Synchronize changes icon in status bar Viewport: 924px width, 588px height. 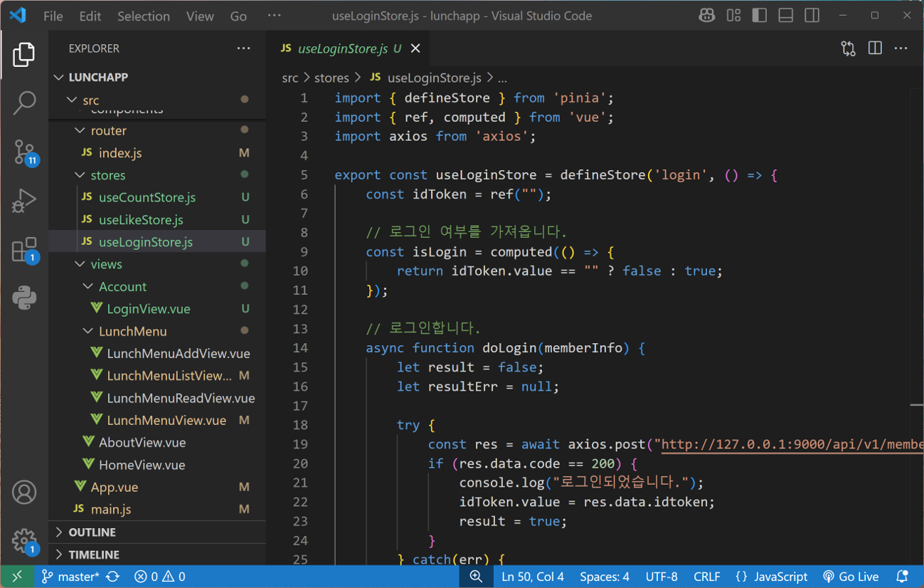tap(112, 577)
